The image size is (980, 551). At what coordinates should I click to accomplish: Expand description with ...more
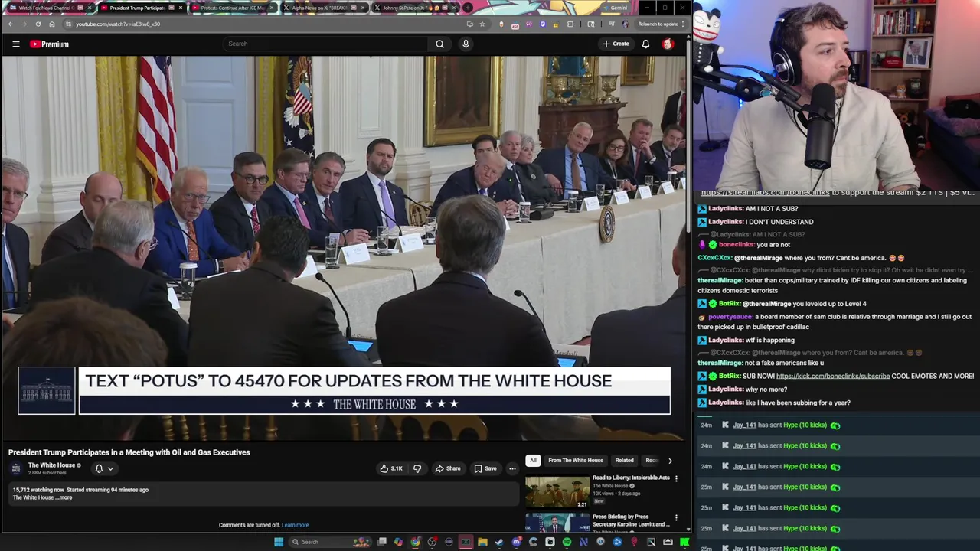point(65,497)
